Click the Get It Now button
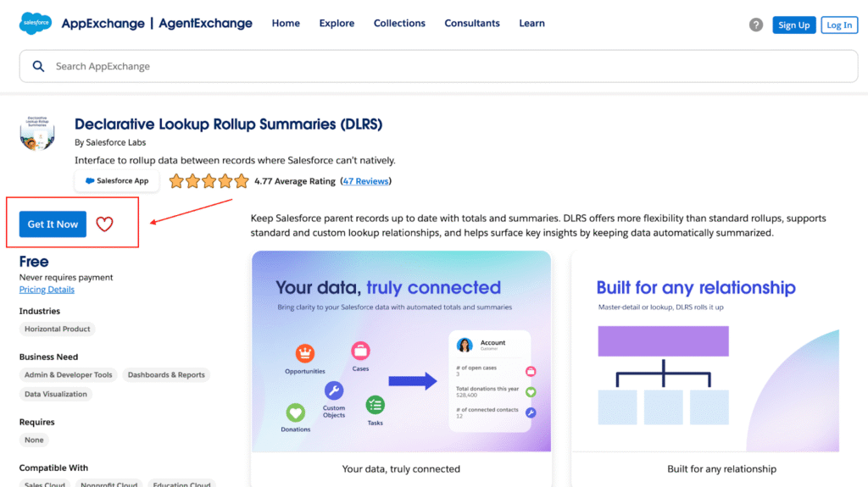The height and width of the screenshot is (487, 868). [53, 224]
